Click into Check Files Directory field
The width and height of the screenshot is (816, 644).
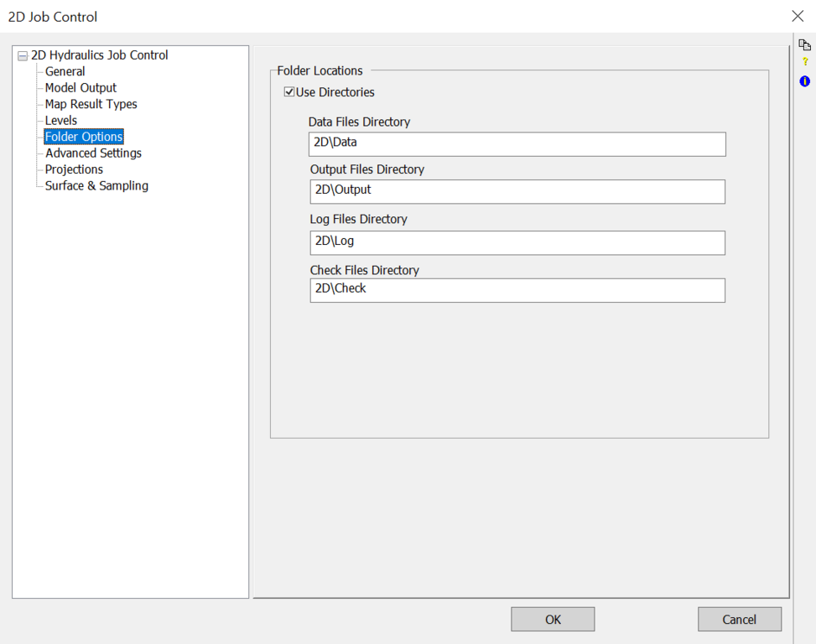pyautogui.click(x=517, y=289)
